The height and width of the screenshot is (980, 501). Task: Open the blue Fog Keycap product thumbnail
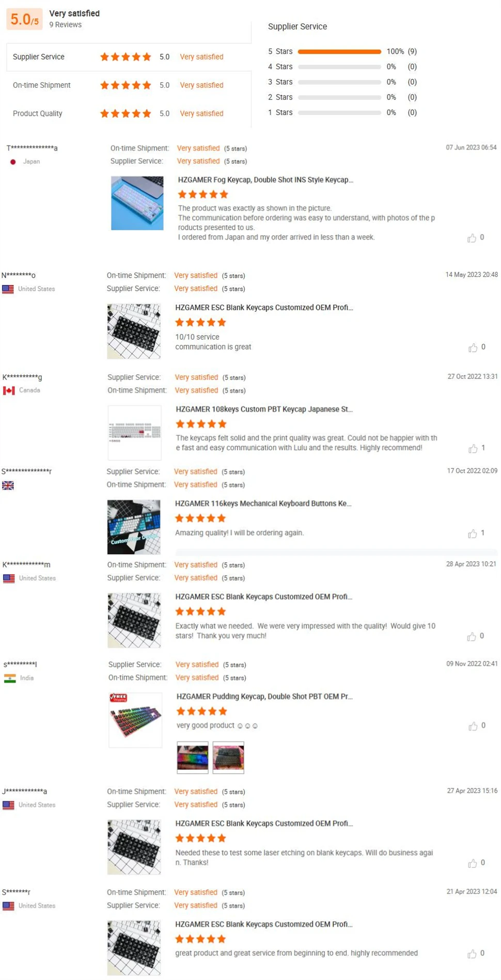[x=137, y=203]
